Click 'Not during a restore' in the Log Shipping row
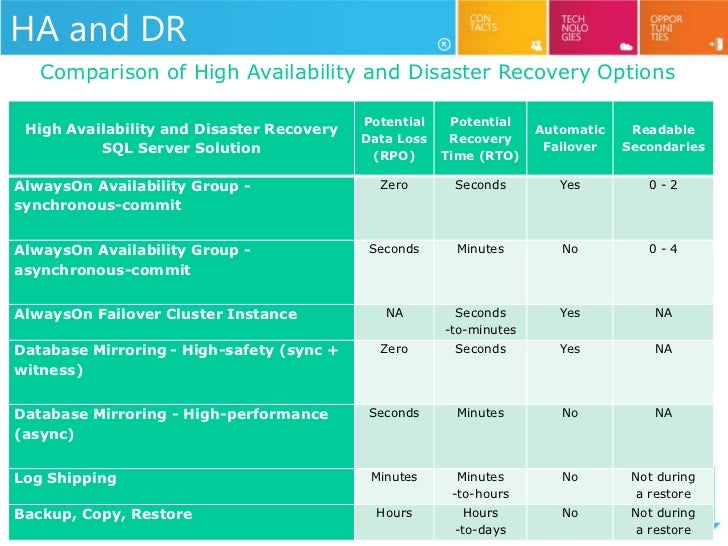728x546 pixels. tap(663, 485)
